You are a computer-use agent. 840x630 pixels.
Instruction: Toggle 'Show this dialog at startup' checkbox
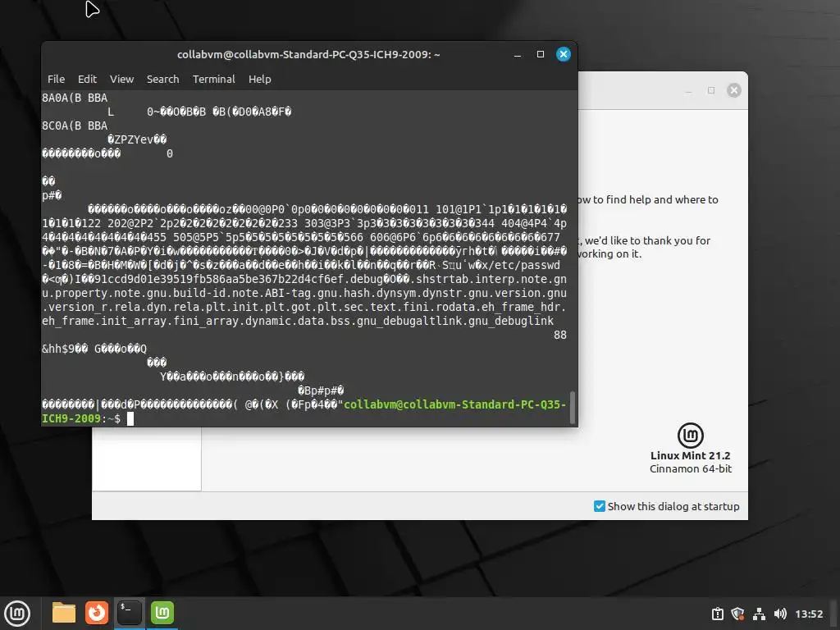[x=600, y=506]
